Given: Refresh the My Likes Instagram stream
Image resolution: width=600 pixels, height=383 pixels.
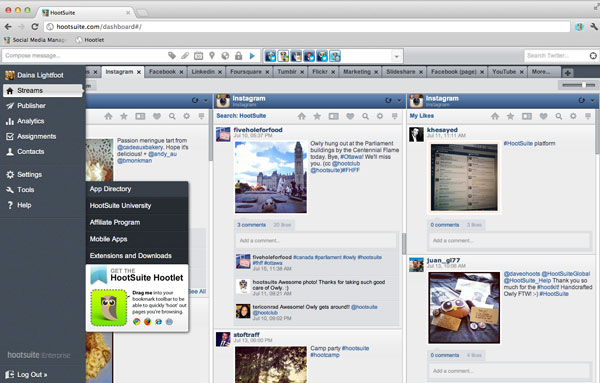Looking at the screenshot, I should click(582, 101).
